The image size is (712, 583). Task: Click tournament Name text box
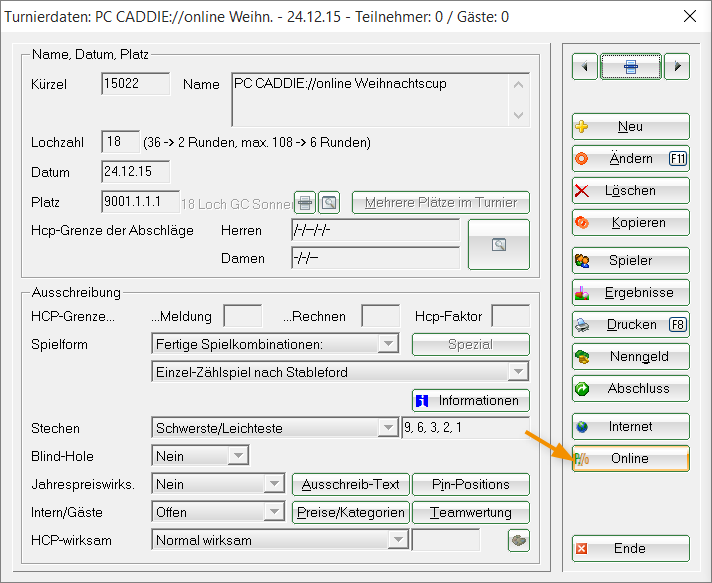point(381,99)
